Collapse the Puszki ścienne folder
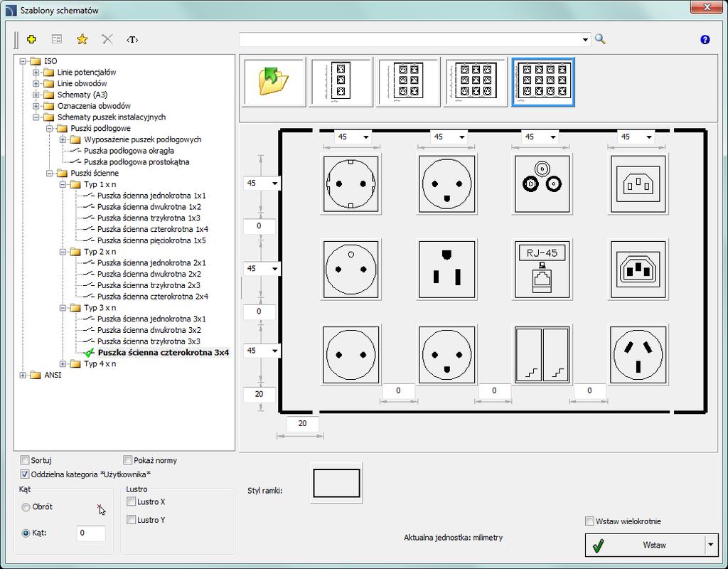 coord(49,174)
